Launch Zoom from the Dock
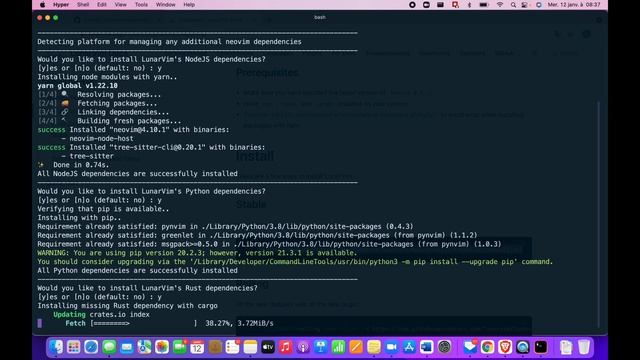Viewport: 640px width, 360px height. [391, 347]
